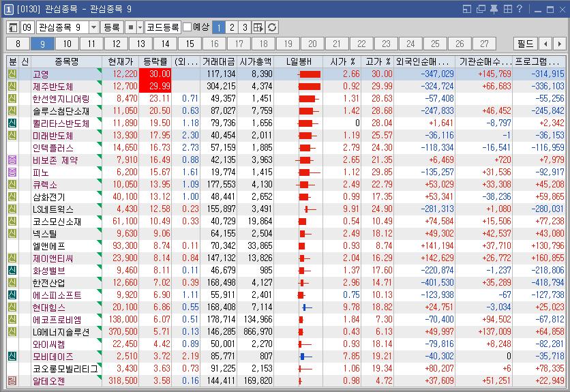
Task: Click the title bar window shrink icon
Action: pyautogui.click(x=467, y=9)
